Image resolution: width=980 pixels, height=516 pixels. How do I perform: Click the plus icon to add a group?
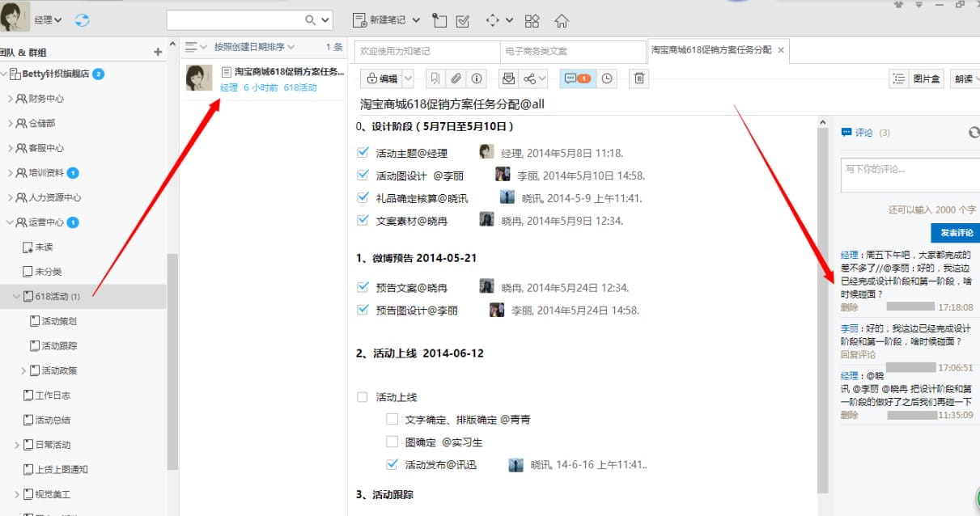pyautogui.click(x=158, y=52)
